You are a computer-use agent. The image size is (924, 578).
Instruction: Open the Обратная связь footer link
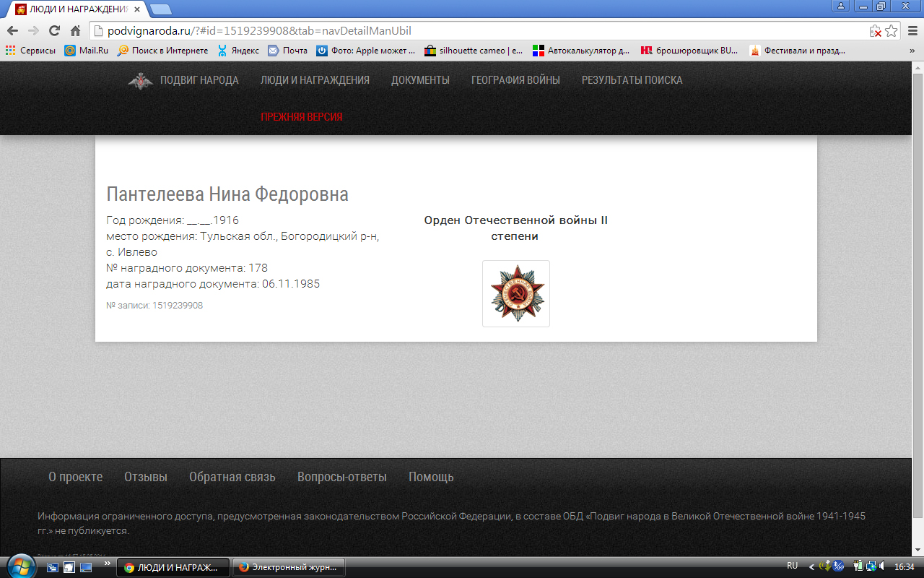pos(232,477)
